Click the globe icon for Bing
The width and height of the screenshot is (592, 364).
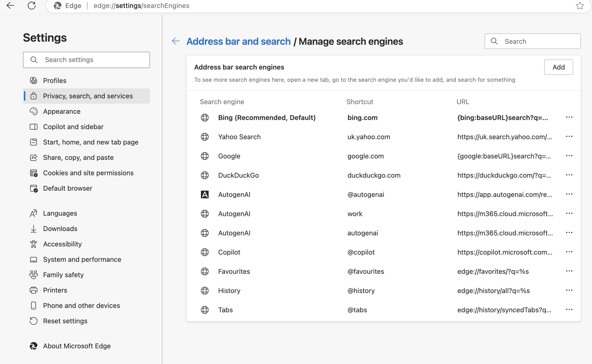tap(205, 118)
